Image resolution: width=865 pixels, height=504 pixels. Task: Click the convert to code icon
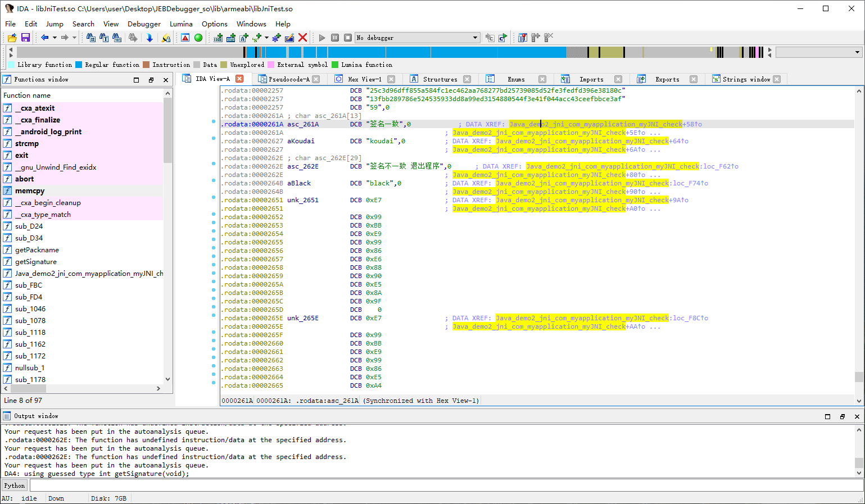(218, 38)
